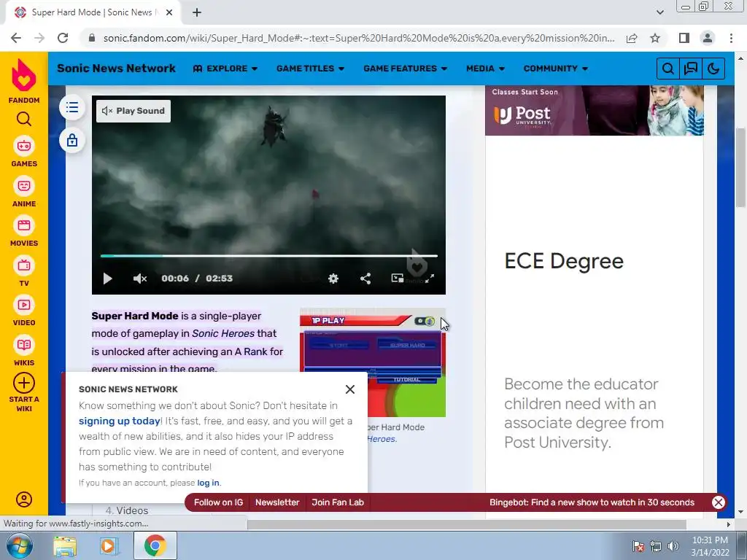
Task: Click Play Sound button on video
Action: (x=133, y=111)
